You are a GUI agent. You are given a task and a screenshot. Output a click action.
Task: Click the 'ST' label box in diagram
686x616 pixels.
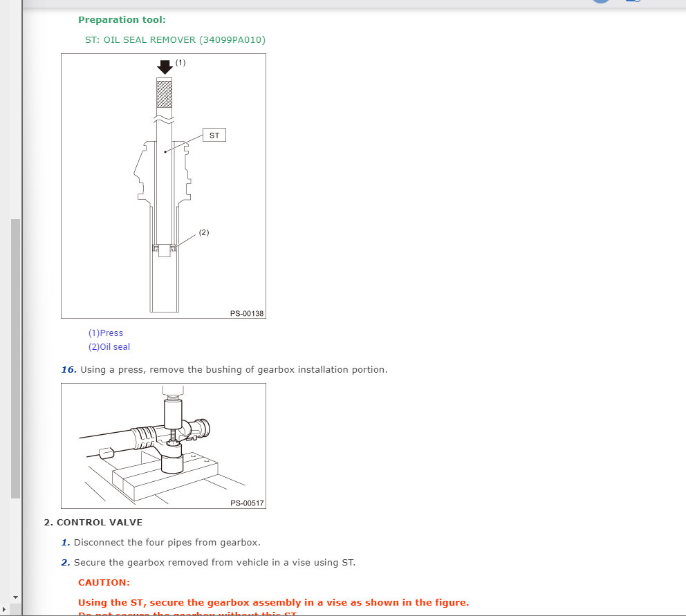point(214,136)
